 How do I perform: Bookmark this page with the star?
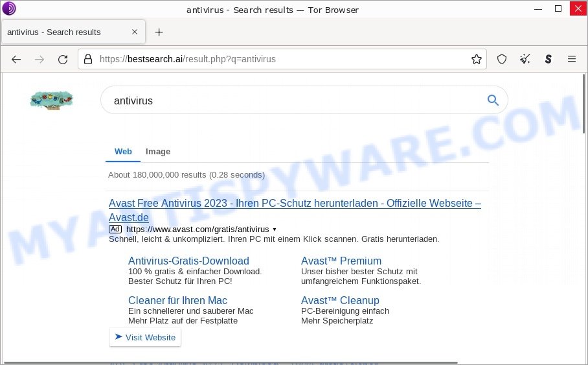click(477, 59)
